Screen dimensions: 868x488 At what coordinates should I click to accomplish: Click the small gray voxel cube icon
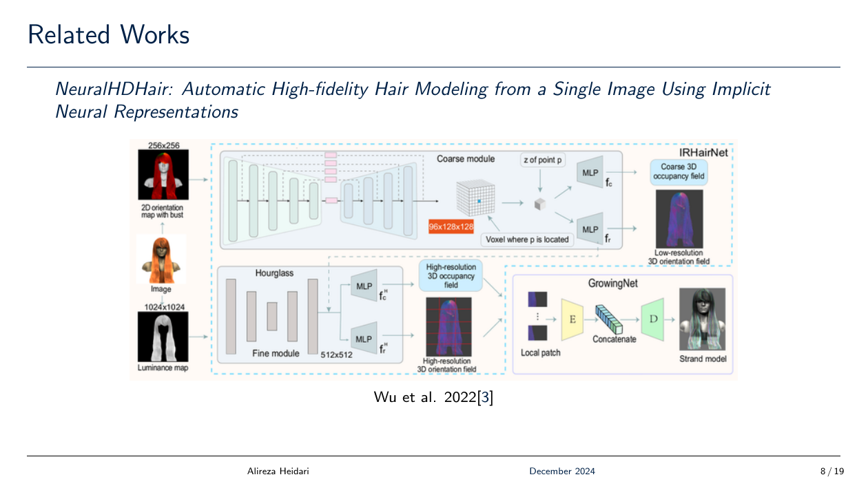click(540, 204)
